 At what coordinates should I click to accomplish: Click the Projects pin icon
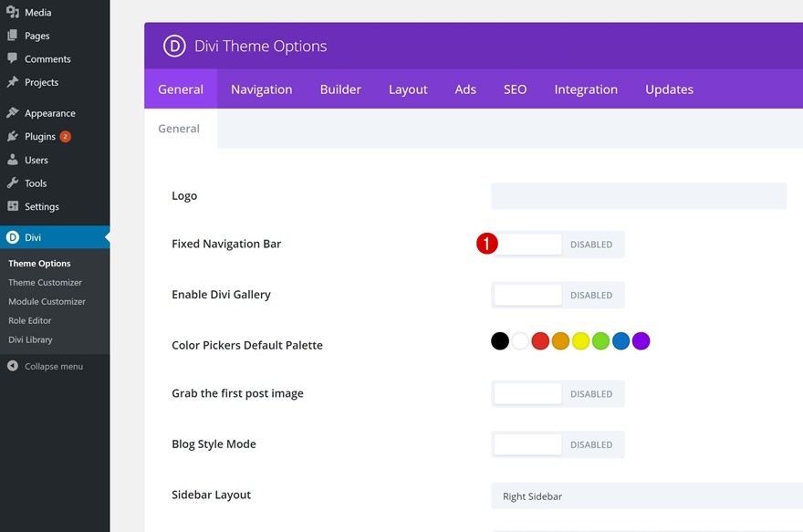point(13,82)
